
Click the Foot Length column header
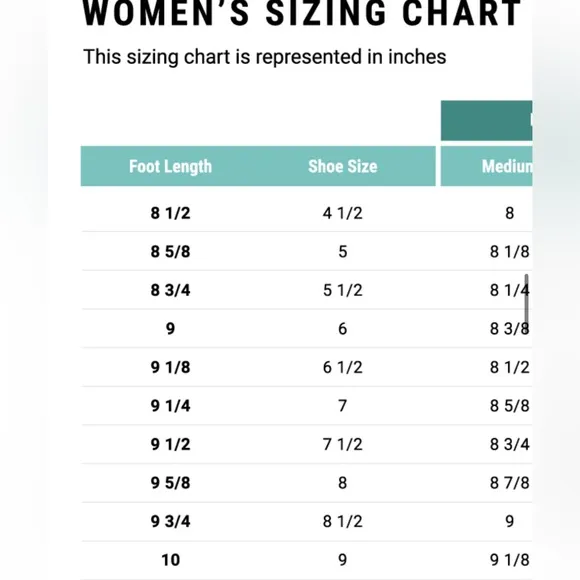tap(171, 166)
